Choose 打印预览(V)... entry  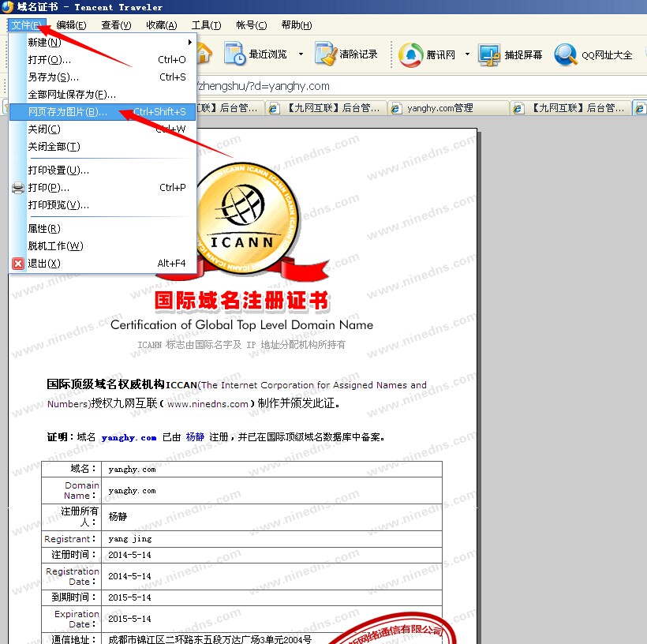click(x=103, y=204)
